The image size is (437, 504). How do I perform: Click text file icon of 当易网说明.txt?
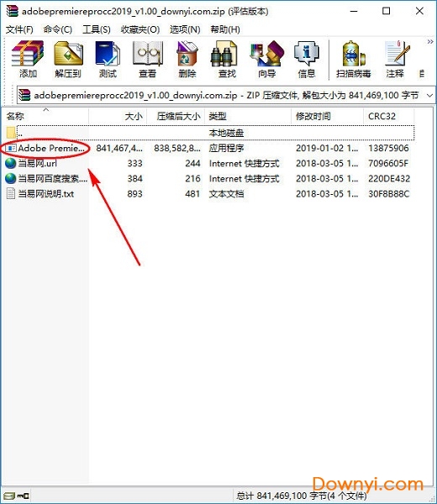[x=11, y=193]
